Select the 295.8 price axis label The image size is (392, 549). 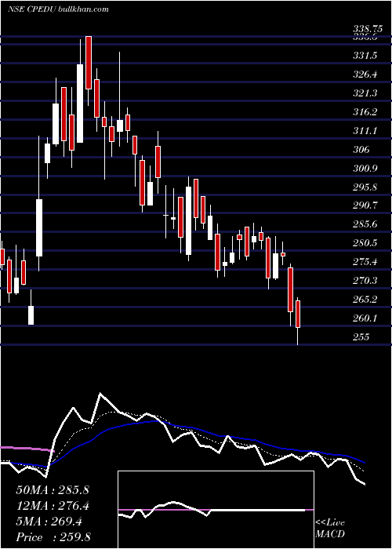pos(365,187)
